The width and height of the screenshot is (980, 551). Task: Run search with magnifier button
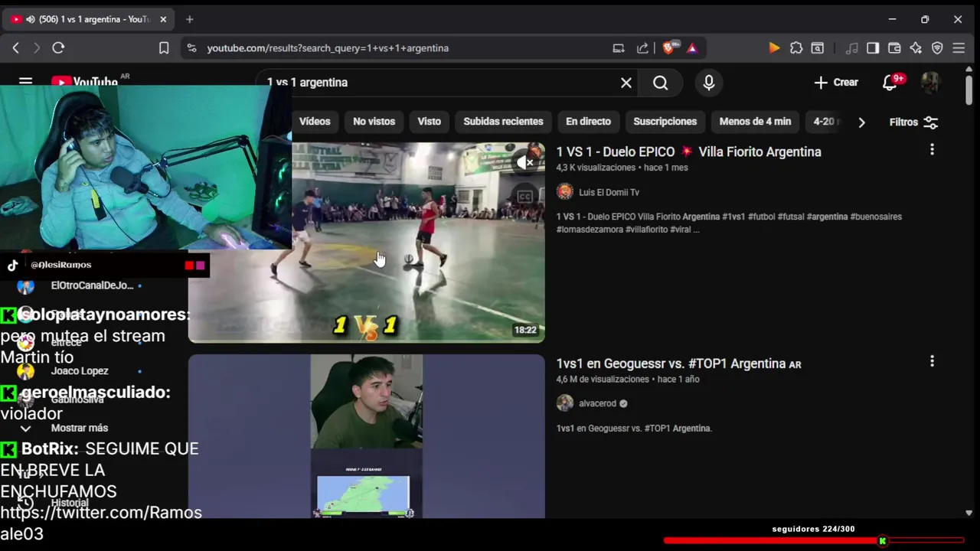[x=661, y=83]
